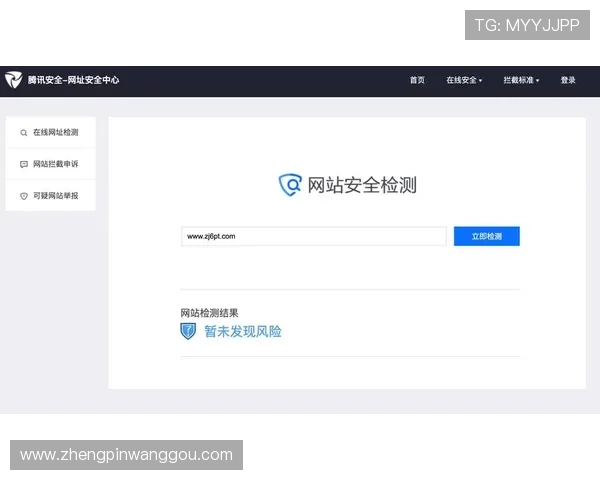Expand the 拦截标准 dropdown menu

(x=521, y=80)
